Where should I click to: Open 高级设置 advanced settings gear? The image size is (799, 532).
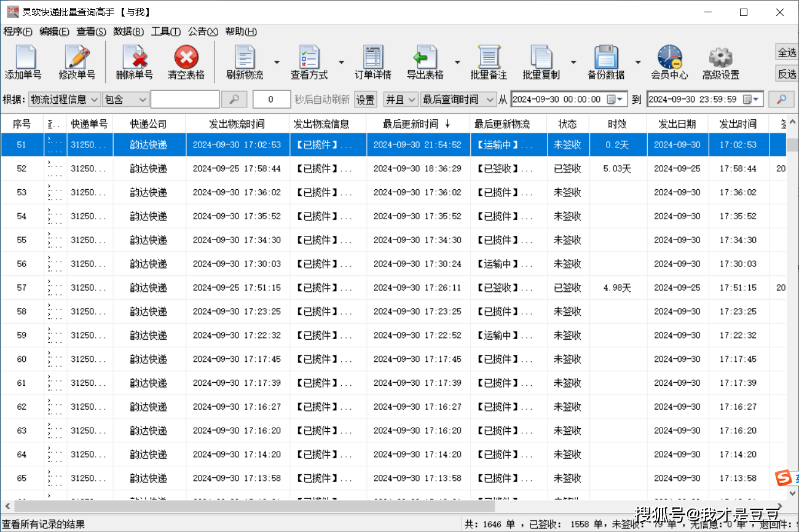(x=721, y=63)
